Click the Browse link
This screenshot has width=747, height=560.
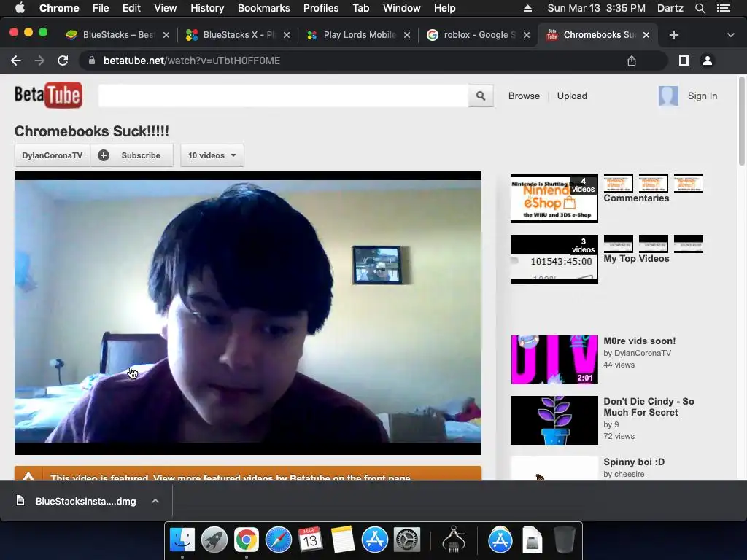(524, 96)
